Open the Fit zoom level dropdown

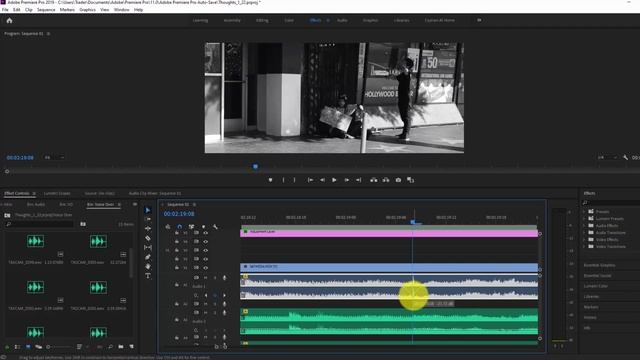click(54, 158)
